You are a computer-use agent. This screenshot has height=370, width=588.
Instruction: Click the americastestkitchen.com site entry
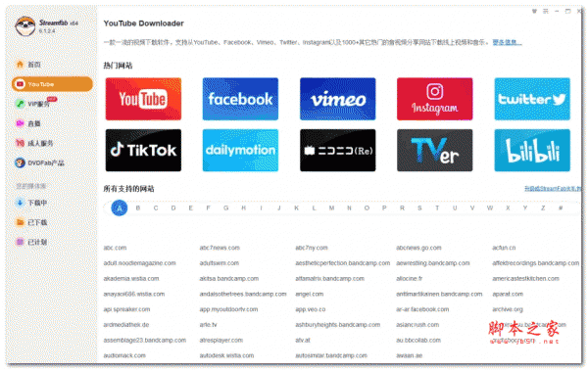[525, 278]
